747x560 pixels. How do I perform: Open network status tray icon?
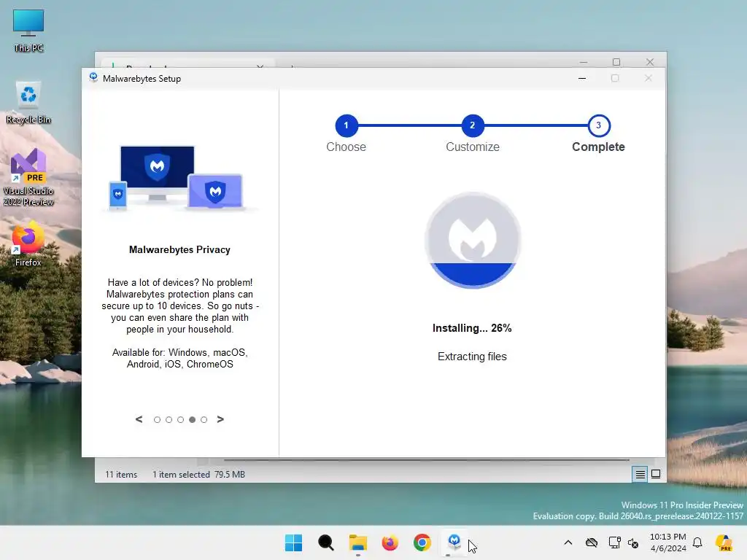click(614, 542)
